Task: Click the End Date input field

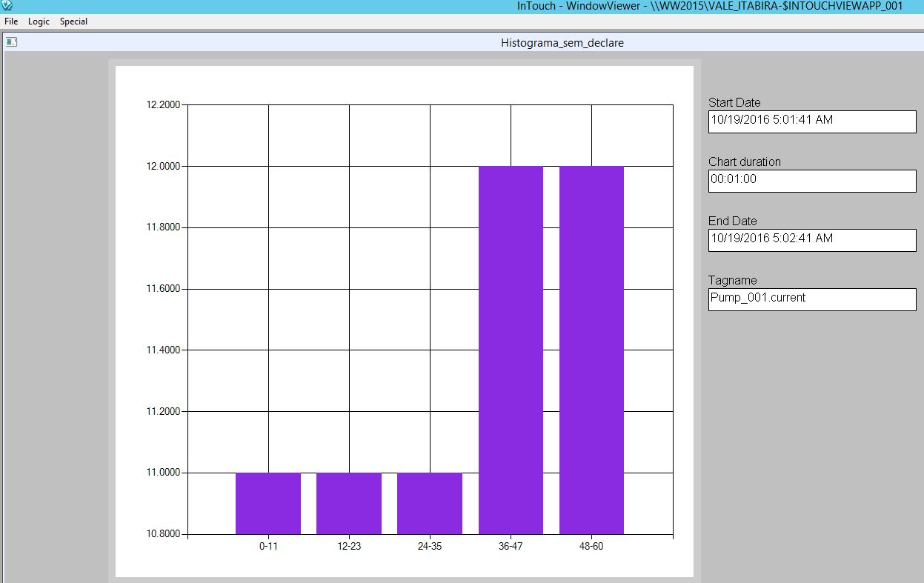Action: coord(811,239)
